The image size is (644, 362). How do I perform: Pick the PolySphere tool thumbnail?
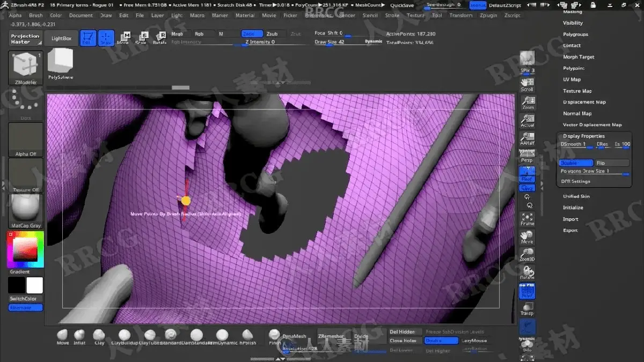point(60,64)
